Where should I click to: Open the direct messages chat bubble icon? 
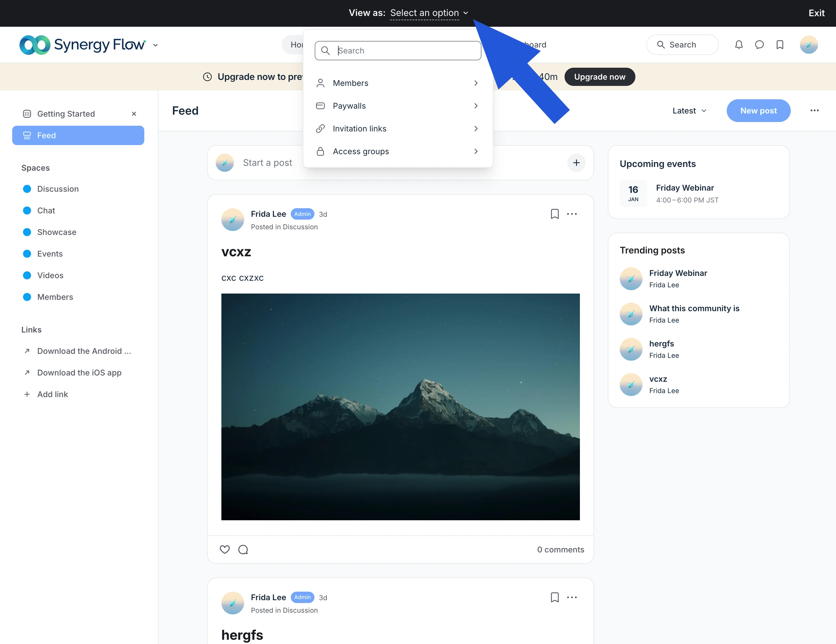click(x=759, y=45)
